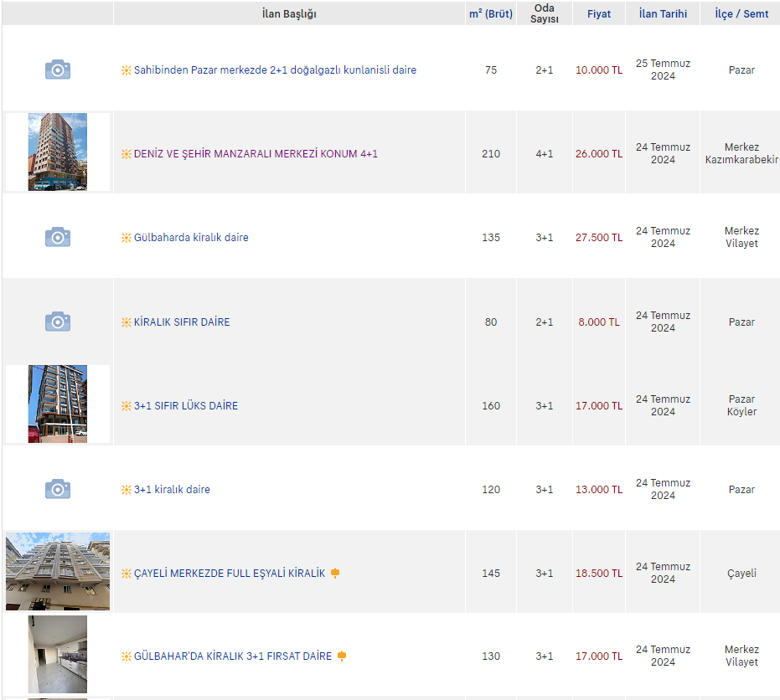Open Gülbaharda kiralık daire listing link
The height and width of the screenshot is (700, 780).
tap(191, 238)
